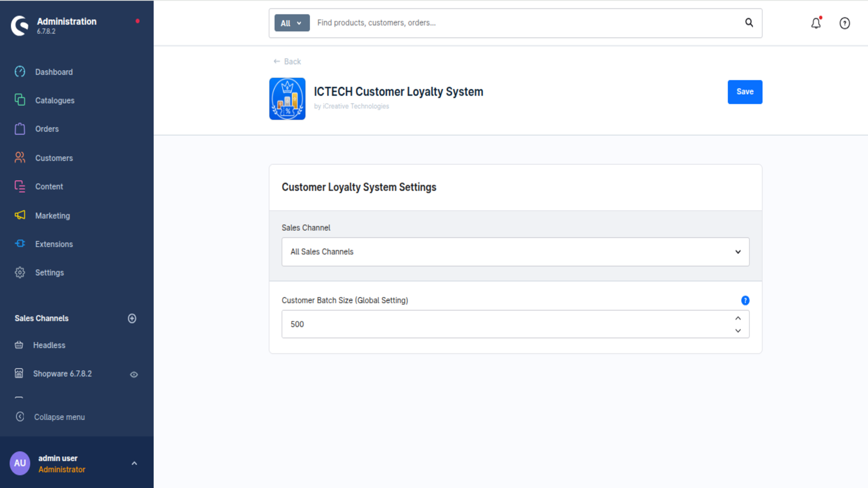
Task: Click Collapse menu text
Action: click(x=59, y=417)
